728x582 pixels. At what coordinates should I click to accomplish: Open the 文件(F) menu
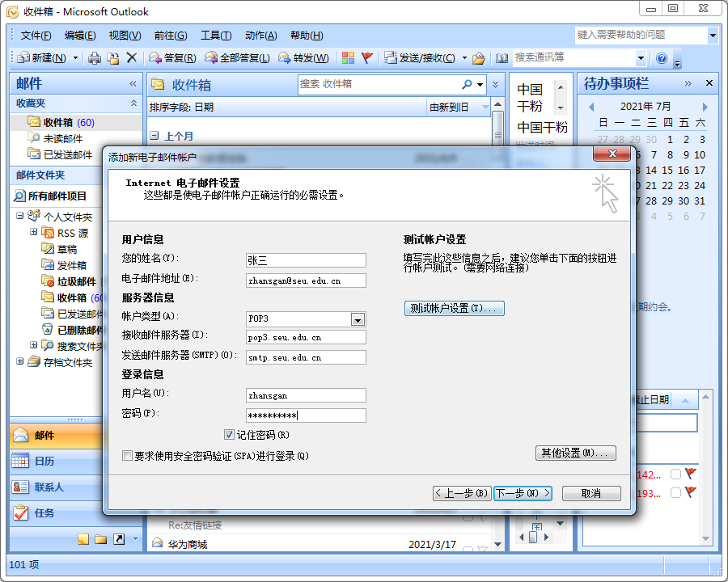click(x=36, y=36)
